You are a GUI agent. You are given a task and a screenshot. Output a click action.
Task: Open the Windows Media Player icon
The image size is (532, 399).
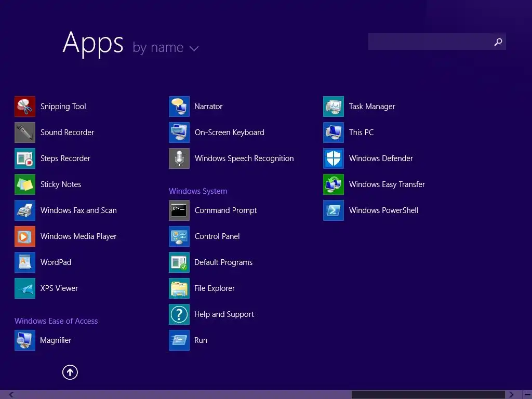pos(25,236)
